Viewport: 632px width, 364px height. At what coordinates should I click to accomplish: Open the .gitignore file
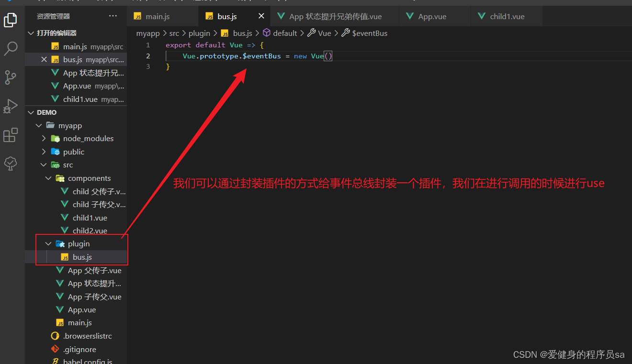[x=76, y=349]
